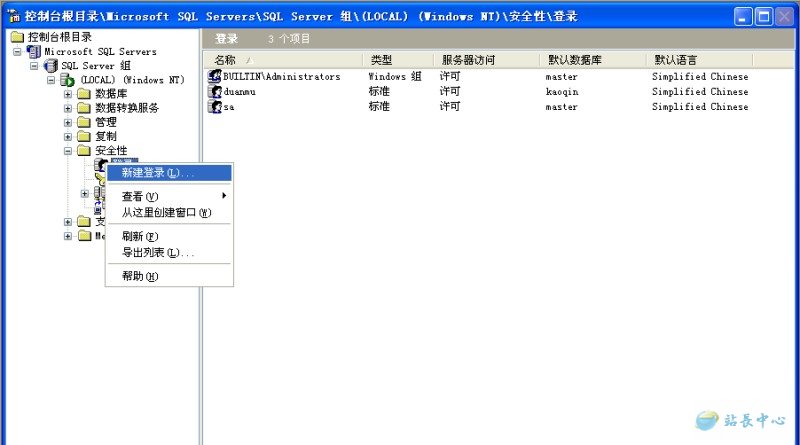Click Windows 组 type cell
The image size is (800, 445).
pos(395,77)
